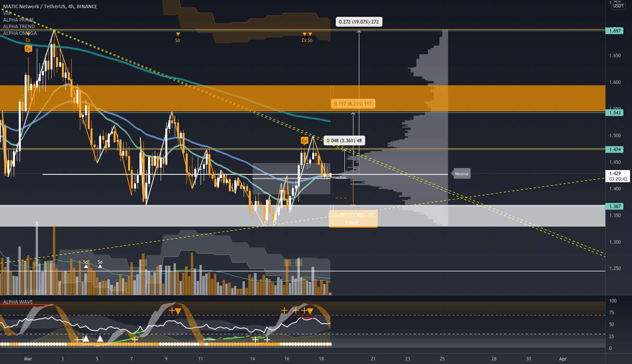Click the 1.300 value on price axis
The image size is (632, 364).
click(x=615, y=242)
